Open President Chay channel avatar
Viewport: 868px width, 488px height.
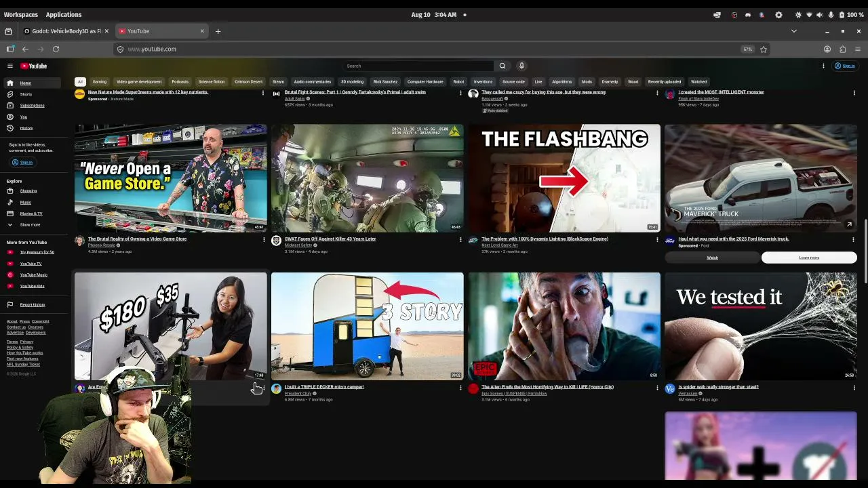pyautogui.click(x=276, y=388)
